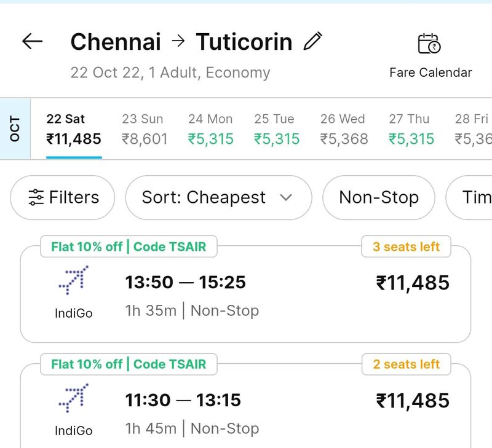492x448 pixels.
Task: Click the Chennai → Tuticorin route title
Action: coord(181,42)
